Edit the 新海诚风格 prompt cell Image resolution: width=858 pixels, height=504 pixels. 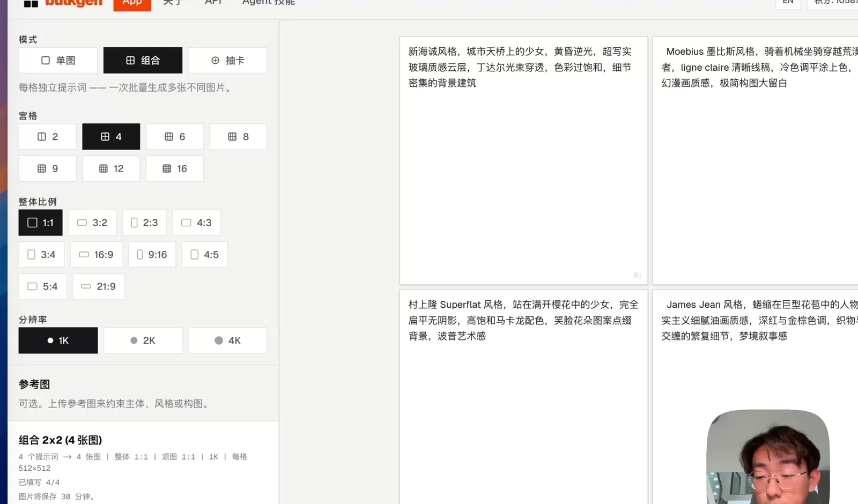click(x=524, y=160)
